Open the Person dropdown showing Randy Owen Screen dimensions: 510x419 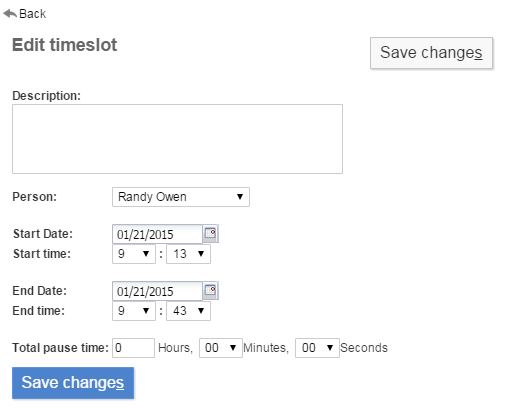(181, 197)
